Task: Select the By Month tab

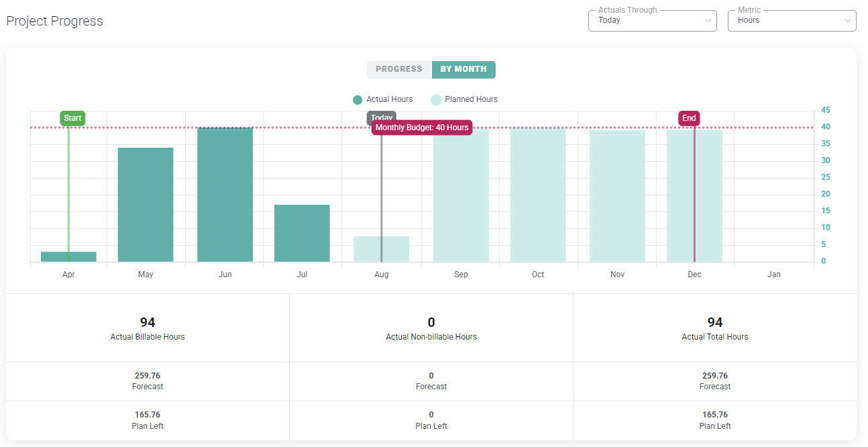Action: click(464, 69)
